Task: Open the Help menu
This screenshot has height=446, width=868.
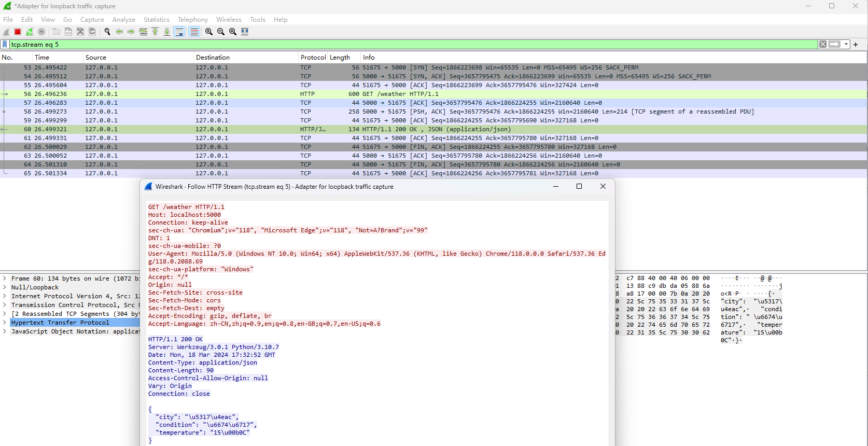Action: tap(281, 20)
